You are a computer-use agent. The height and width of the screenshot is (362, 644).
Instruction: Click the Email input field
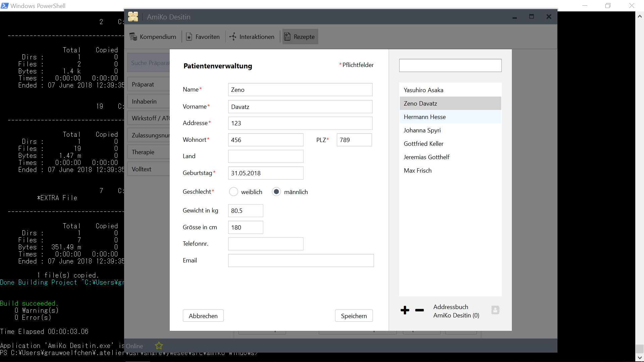point(301,260)
